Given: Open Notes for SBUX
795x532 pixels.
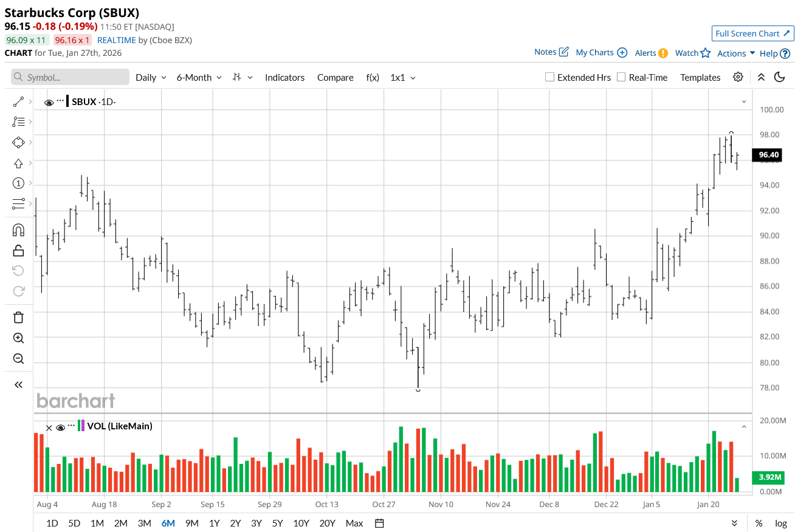Looking at the screenshot, I should tap(551, 52).
